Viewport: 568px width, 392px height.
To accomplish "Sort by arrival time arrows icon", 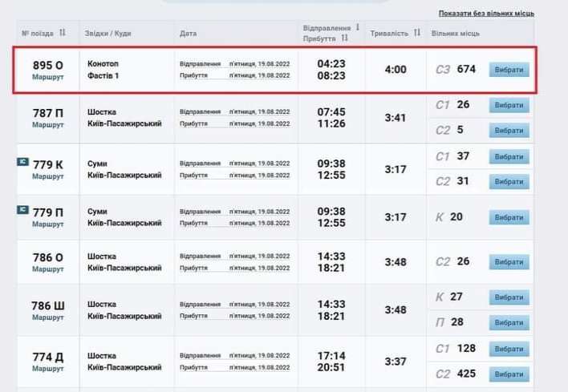I will 344,38.
